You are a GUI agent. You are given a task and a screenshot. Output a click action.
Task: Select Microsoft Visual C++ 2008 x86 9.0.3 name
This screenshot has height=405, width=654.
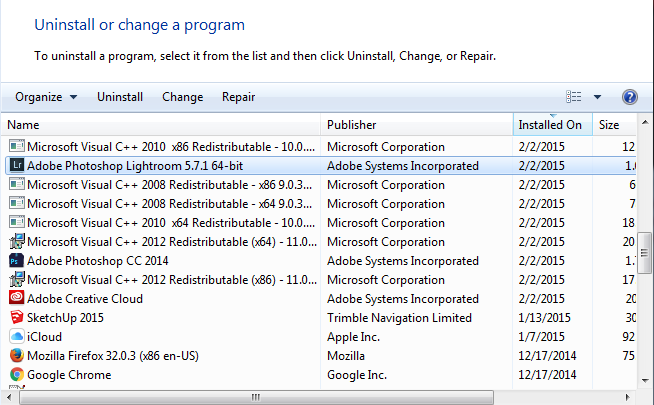169,185
